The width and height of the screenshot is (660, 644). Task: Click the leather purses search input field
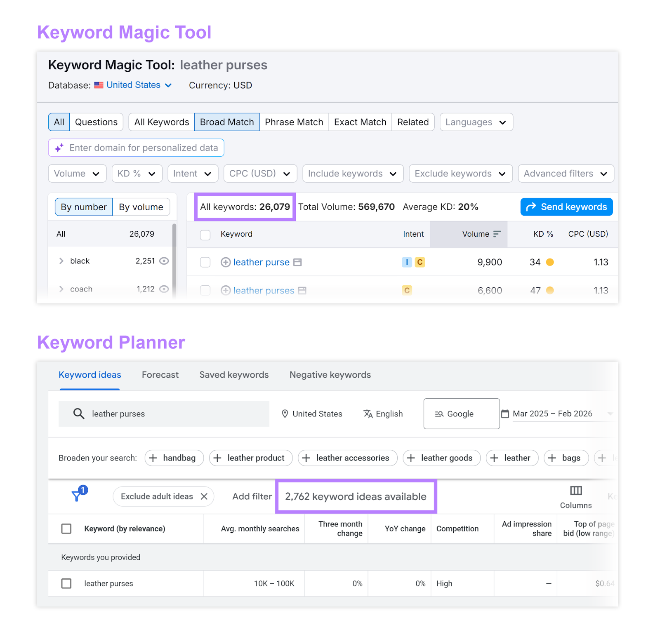[165, 414]
